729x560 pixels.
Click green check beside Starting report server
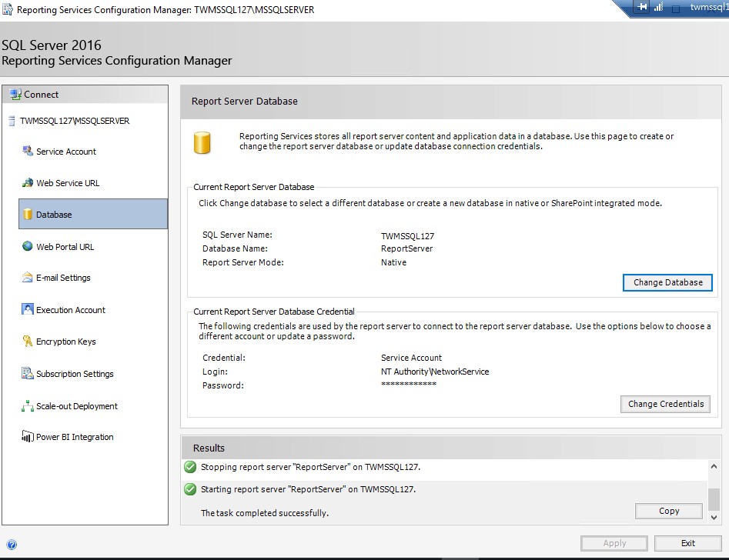click(x=190, y=489)
